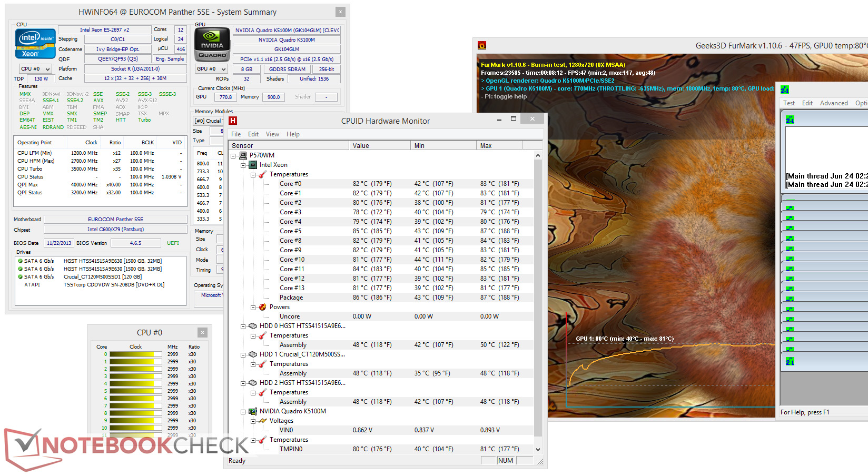This screenshot has height=476, width=868.
Task: Open the Advanced menu in Prime95
Action: pos(834,103)
